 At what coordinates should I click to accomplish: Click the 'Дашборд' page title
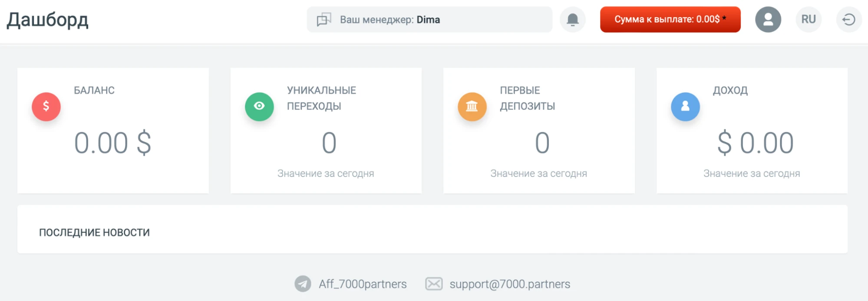48,20
